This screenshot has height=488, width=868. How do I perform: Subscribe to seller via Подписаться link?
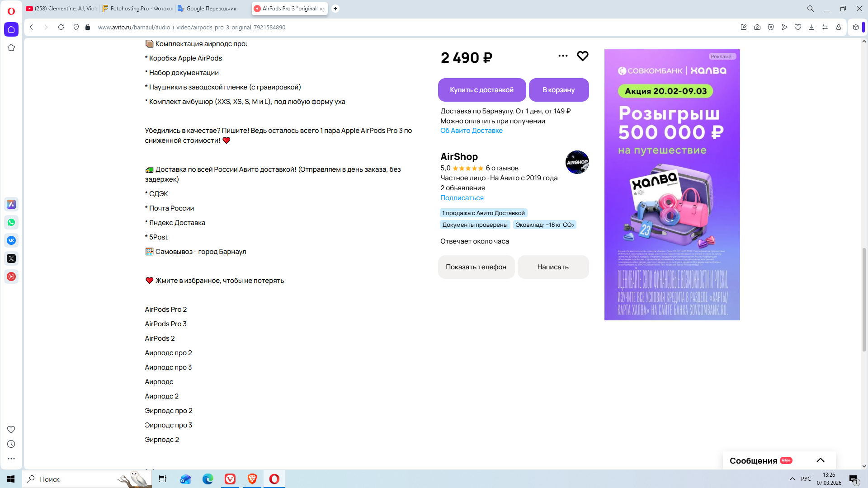pyautogui.click(x=462, y=198)
